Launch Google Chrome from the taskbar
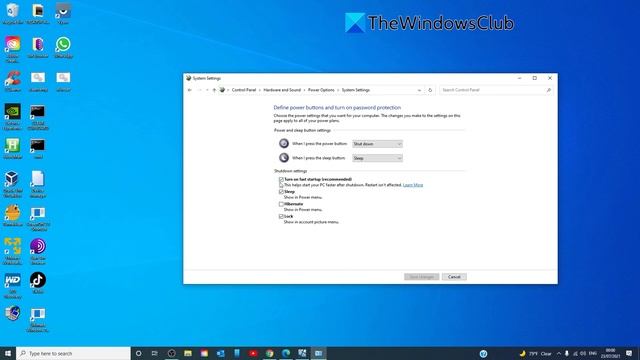This screenshot has height=360, width=640. tap(269, 353)
